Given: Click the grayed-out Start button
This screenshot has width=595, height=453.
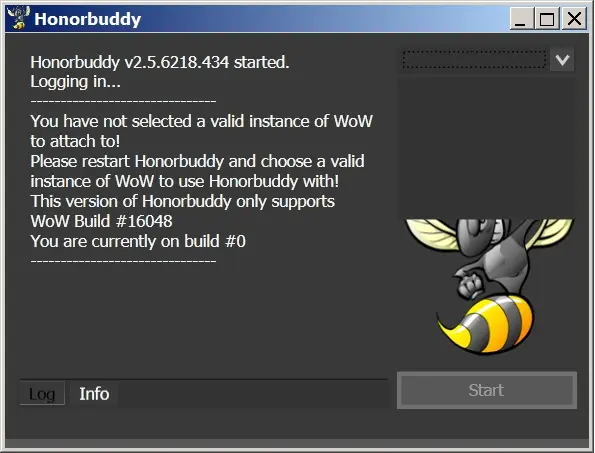Looking at the screenshot, I should [487, 390].
